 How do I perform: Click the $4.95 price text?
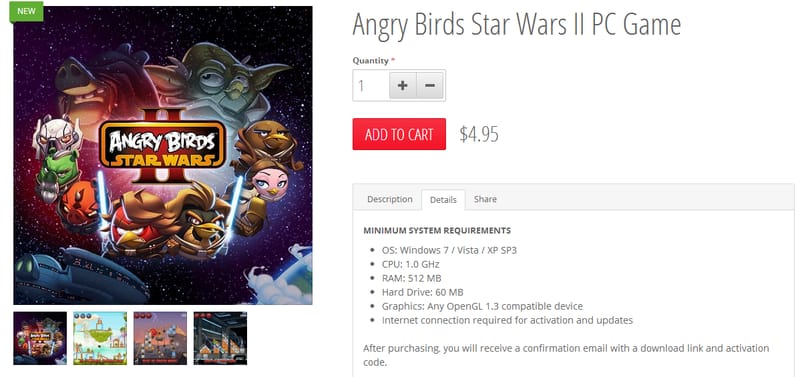pyautogui.click(x=479, y=134)
